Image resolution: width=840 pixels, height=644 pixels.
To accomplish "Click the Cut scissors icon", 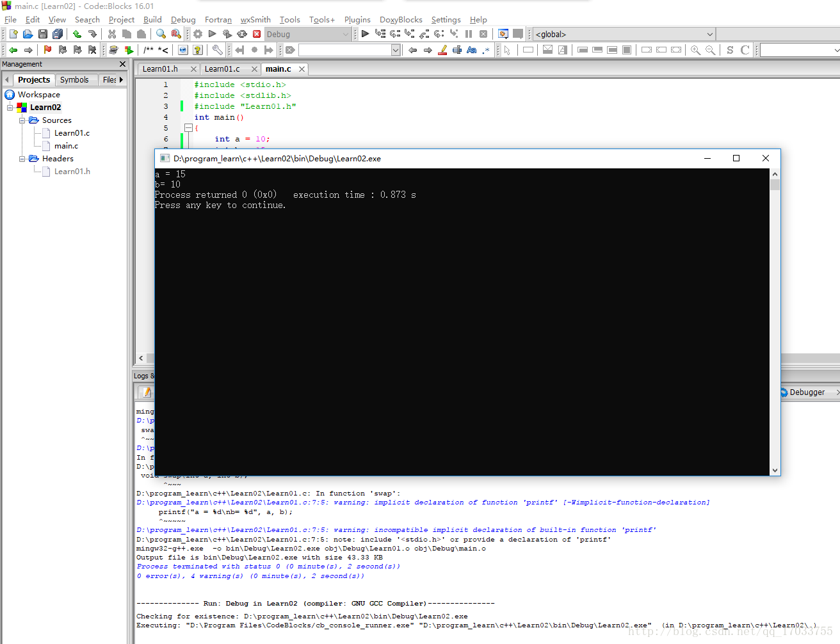I will (112, 34).
